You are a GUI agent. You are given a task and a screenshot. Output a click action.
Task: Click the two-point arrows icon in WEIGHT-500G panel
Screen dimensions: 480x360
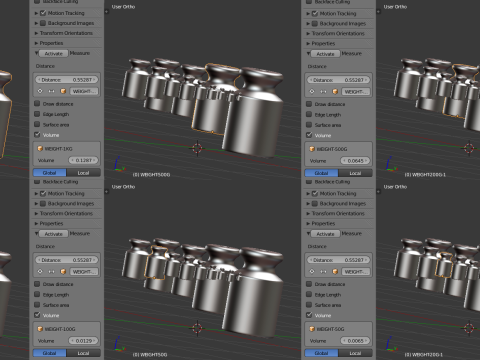(323, 91)
